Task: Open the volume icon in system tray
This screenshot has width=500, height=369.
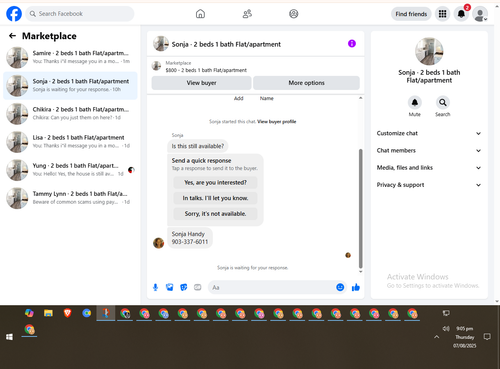Action: click(x=446, y=329)
